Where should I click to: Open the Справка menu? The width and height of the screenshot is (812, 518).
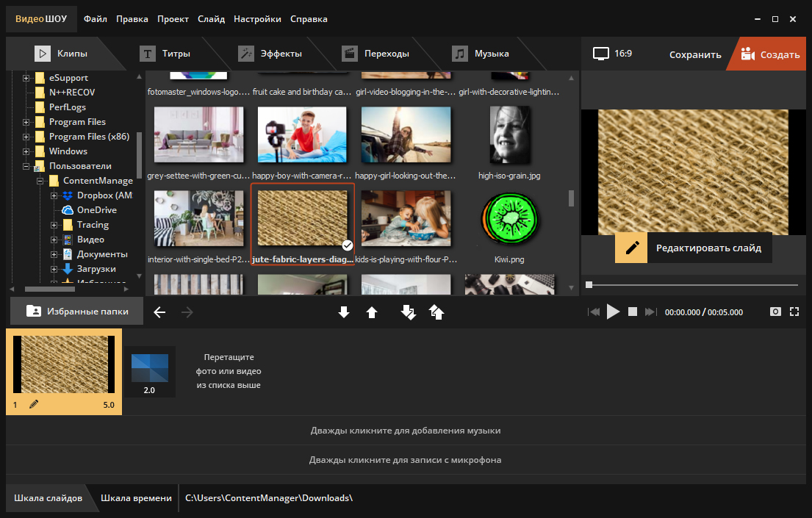[309, 19]
